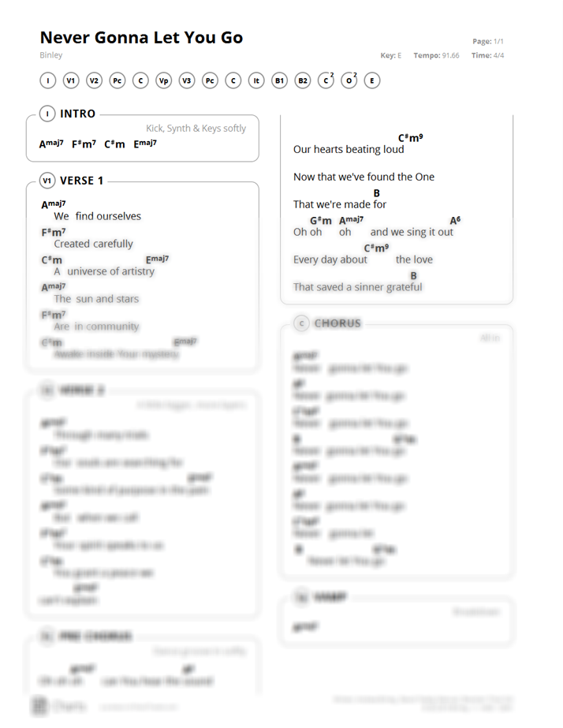563x728 pixels.
Task: Select the O marker with superscript 2
Action: [x=349, y=80]
